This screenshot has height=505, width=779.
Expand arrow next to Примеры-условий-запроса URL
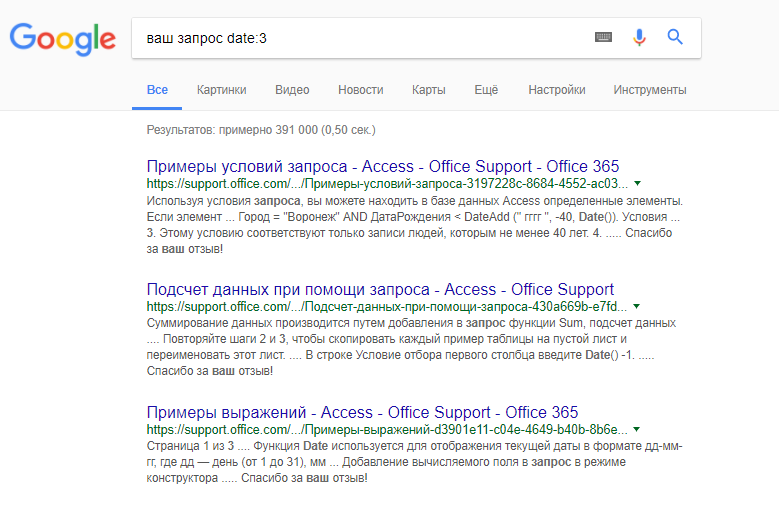click(x=637, y=183)
